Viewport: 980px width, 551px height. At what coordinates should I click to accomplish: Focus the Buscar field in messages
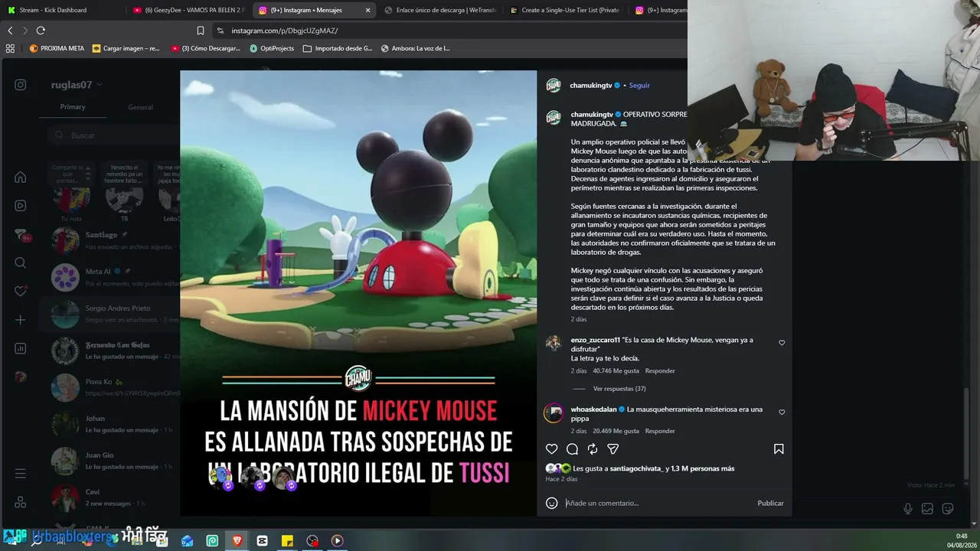115,135
